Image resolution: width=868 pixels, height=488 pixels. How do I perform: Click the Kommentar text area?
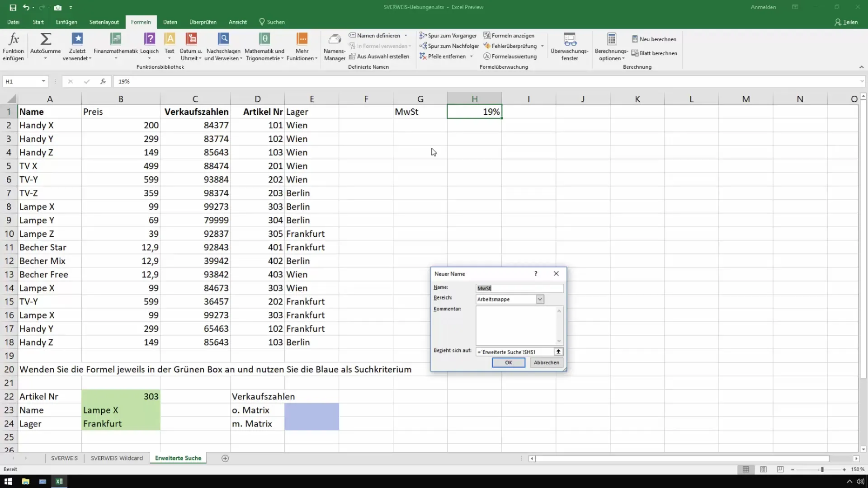tap(516, 325)
